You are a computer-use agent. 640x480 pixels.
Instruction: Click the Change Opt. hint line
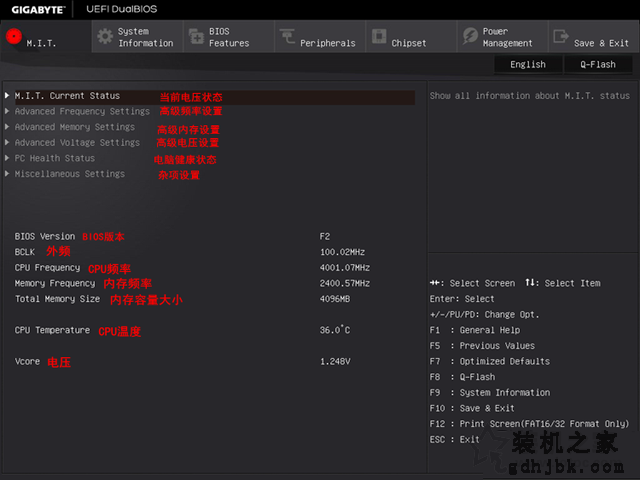tap(484, 315)
